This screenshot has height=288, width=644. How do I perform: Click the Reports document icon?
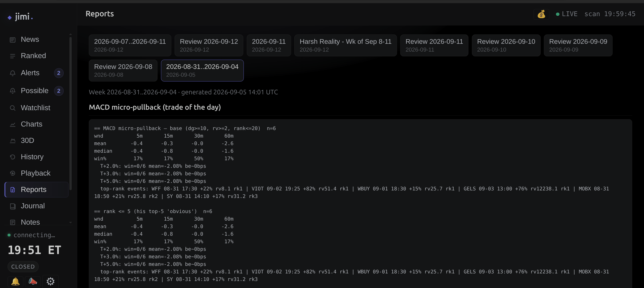13,190
